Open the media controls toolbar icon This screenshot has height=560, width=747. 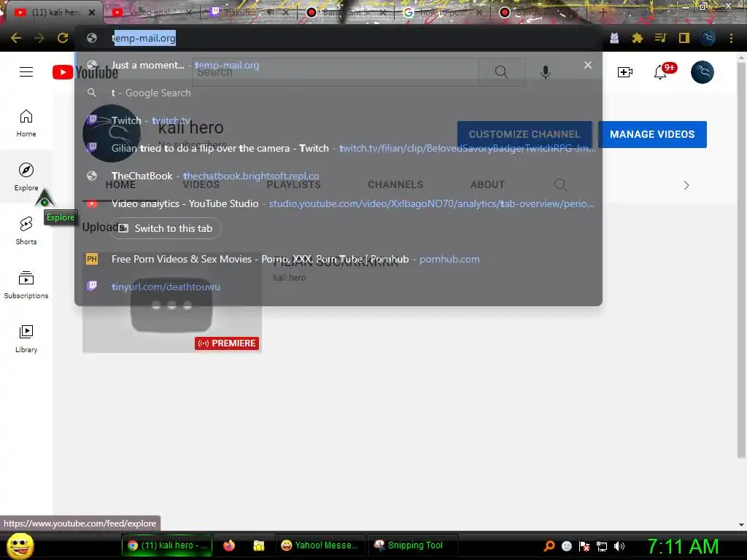[x=660, y=38]
